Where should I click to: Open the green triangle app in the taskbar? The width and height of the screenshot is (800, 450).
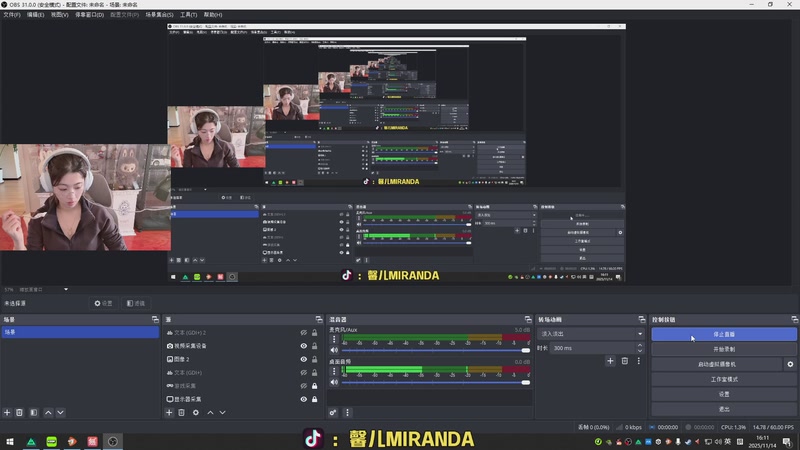[31, 441]
